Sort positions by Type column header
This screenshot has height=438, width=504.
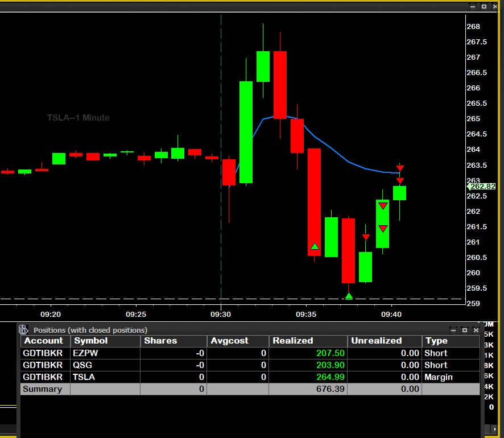coord(451,341)
